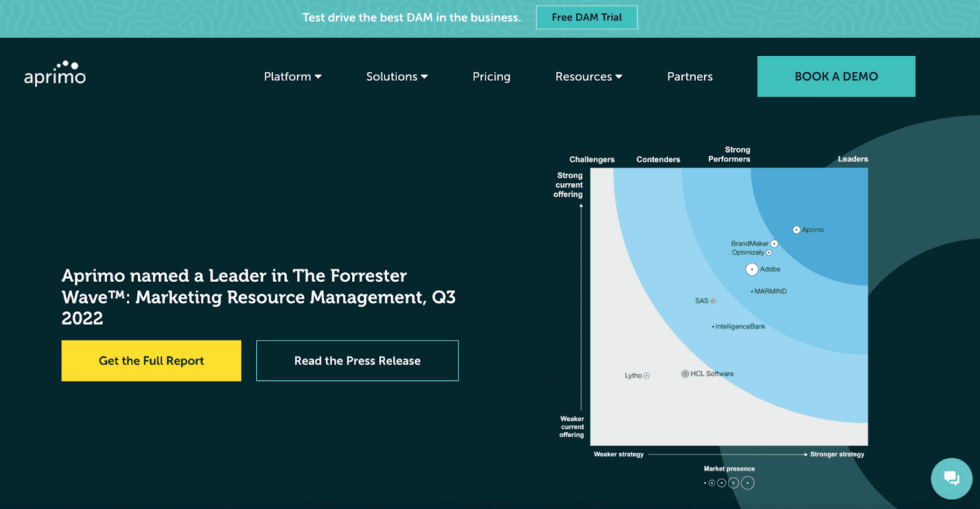Click Get the Full Report button
980x509 pixels.
(x=151, y=361)
